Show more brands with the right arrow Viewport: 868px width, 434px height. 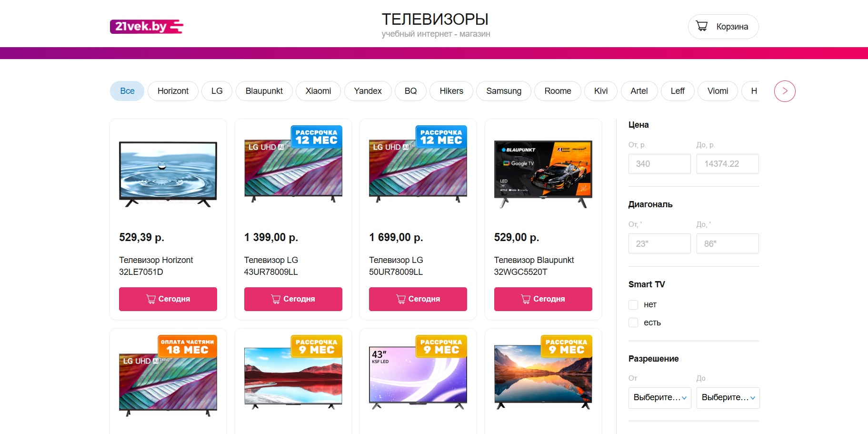pyautogui.click(x=785, y=91)
